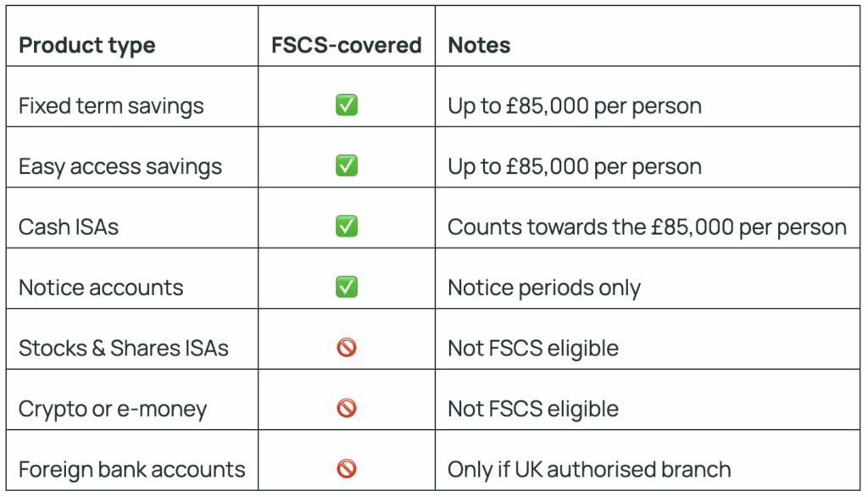The height and width of the screenshot is (497, 868).
Task: Select the Foreign bank accounts cell
Action: click(131, 469)
